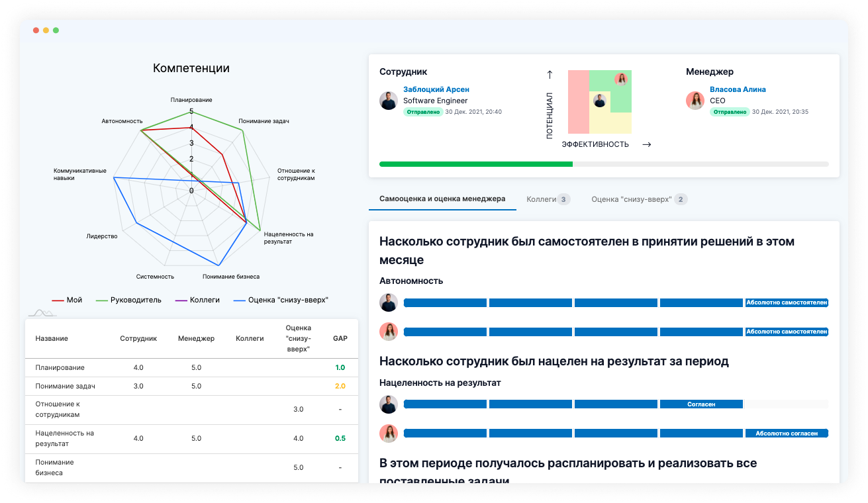
Task: Click Alina's avatar on the Нацеленность rating row
Action: (389, 434)
